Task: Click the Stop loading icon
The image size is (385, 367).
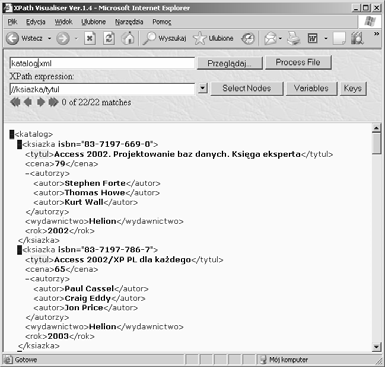Action: (90, 38)
